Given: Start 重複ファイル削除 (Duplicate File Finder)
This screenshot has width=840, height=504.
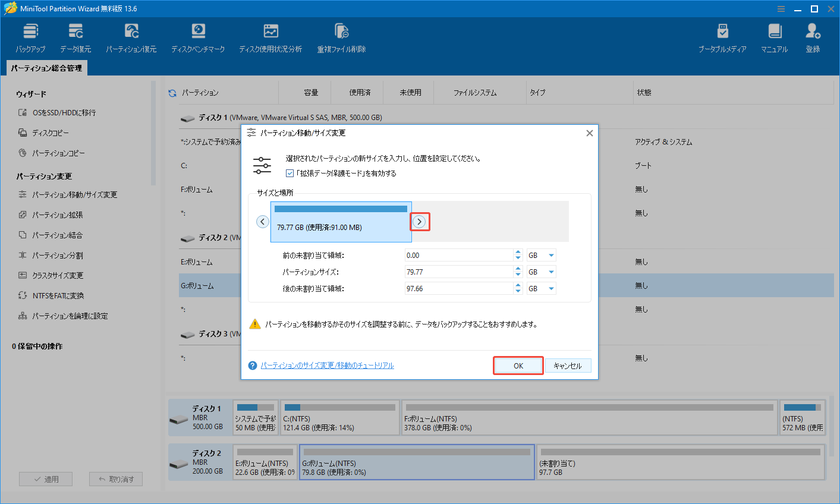Looking at the screenshot, I should coord(341,36).
